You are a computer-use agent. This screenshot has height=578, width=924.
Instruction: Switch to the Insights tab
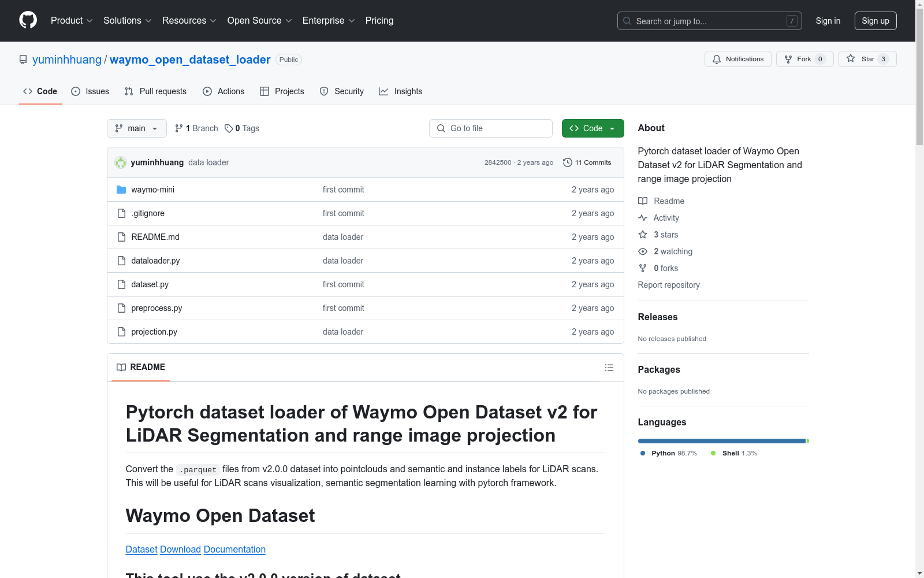400,91
